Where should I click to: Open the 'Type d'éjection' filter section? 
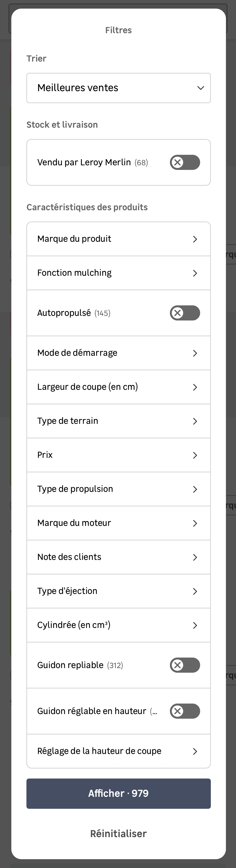(119, 591)
